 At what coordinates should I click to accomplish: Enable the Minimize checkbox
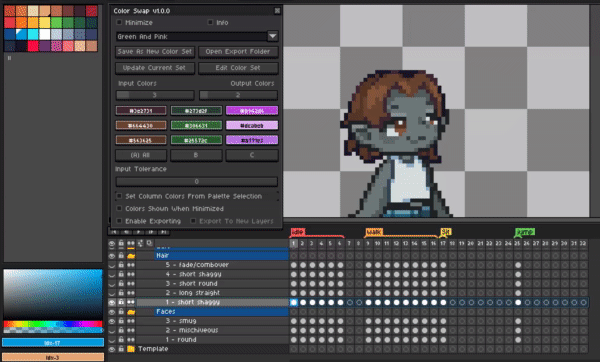(119, 22)
